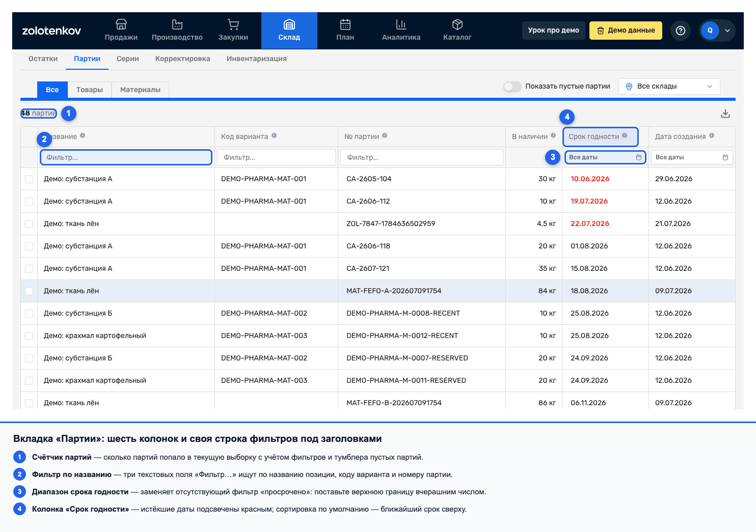
Task: Click info icon next to Дата создания
Action: [x=712, y=135]
